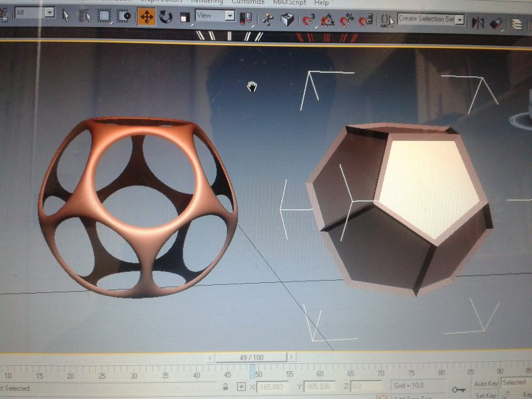Activate the Select and Rotate tool
Viewport: 532px width, 399px height.
[165, 17]
